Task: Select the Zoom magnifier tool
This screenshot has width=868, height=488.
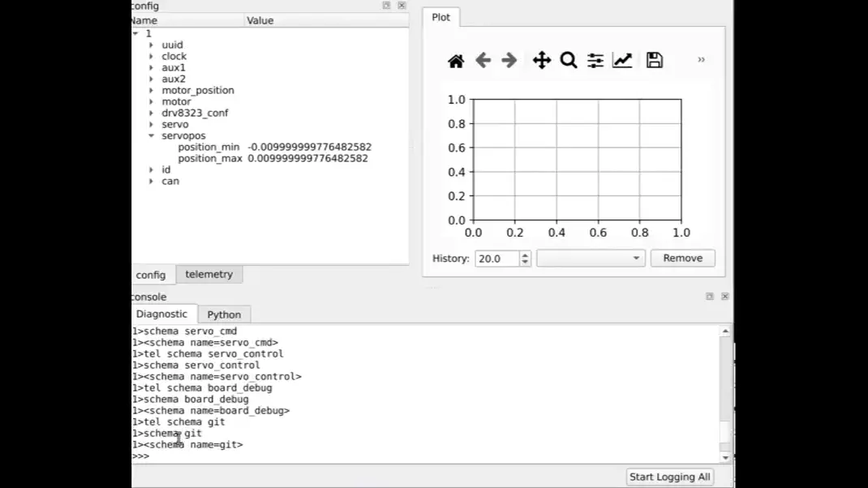Action: 569,61
